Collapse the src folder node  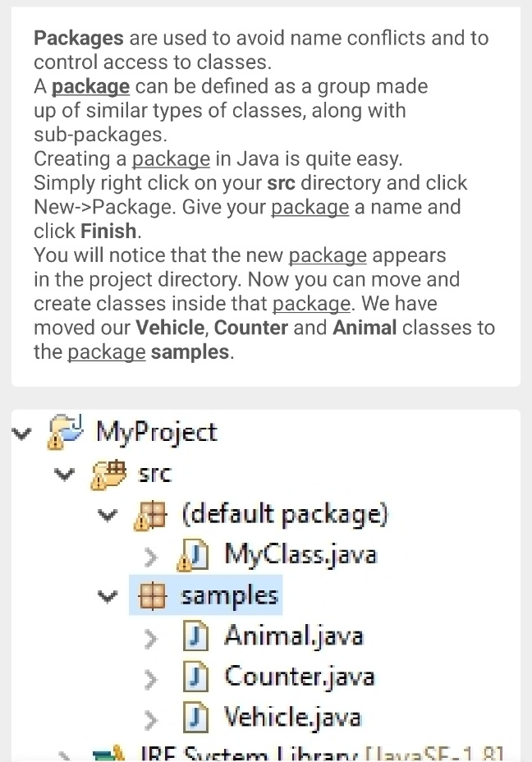65,473
